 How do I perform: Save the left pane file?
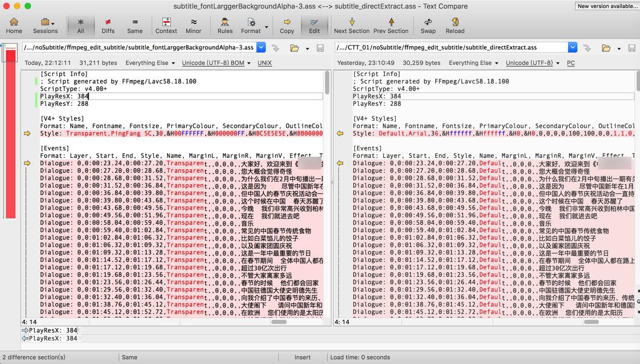[x=320, y=48]
